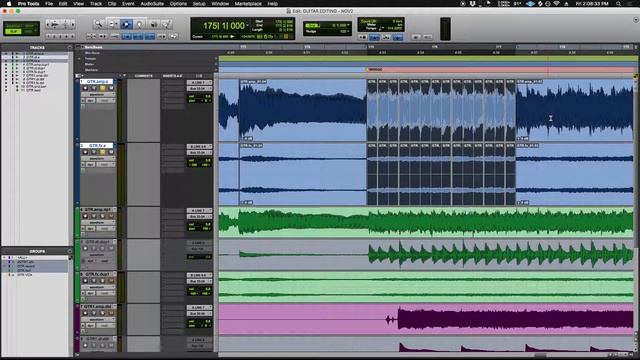Enable Slip edit mode
Image resolution: width=640 pixels, height=360 pixels.
pyautogui.click(x=14, y=31)
